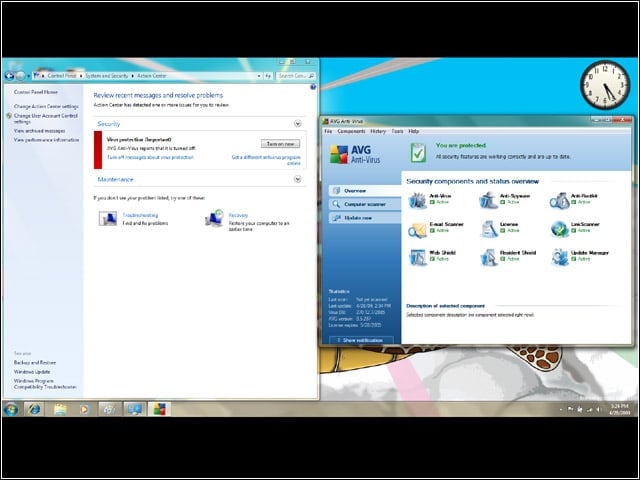Select Computer scanner in AVG sidebar
This screenshot has width=640, height=480.
pos(365,204)
